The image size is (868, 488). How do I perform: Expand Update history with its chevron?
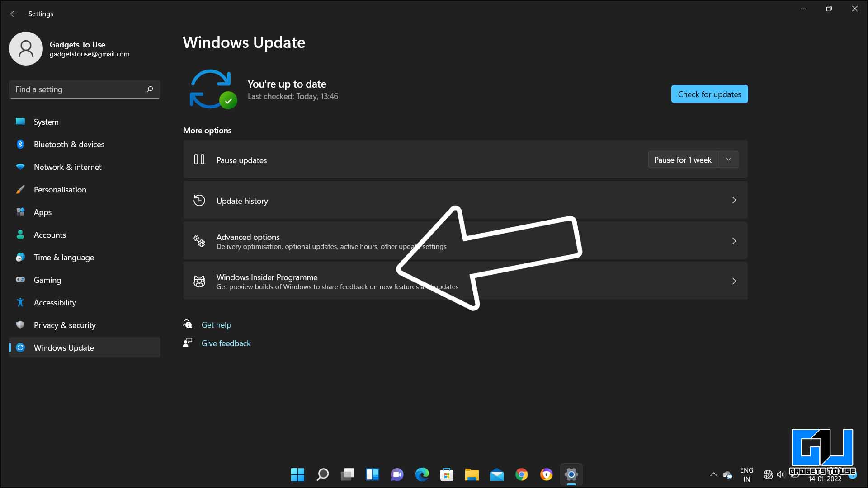(734, 200)
